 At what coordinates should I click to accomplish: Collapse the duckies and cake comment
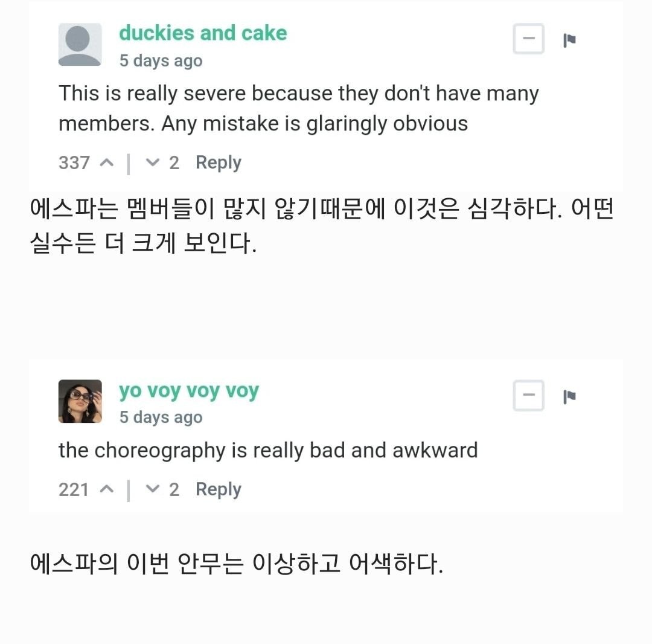pos(528,39)
